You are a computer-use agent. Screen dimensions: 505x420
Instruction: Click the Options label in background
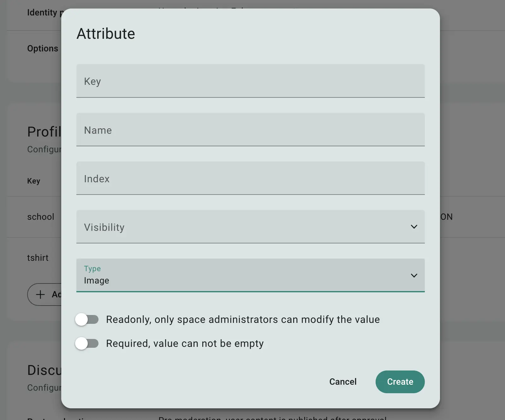point(43,49)
